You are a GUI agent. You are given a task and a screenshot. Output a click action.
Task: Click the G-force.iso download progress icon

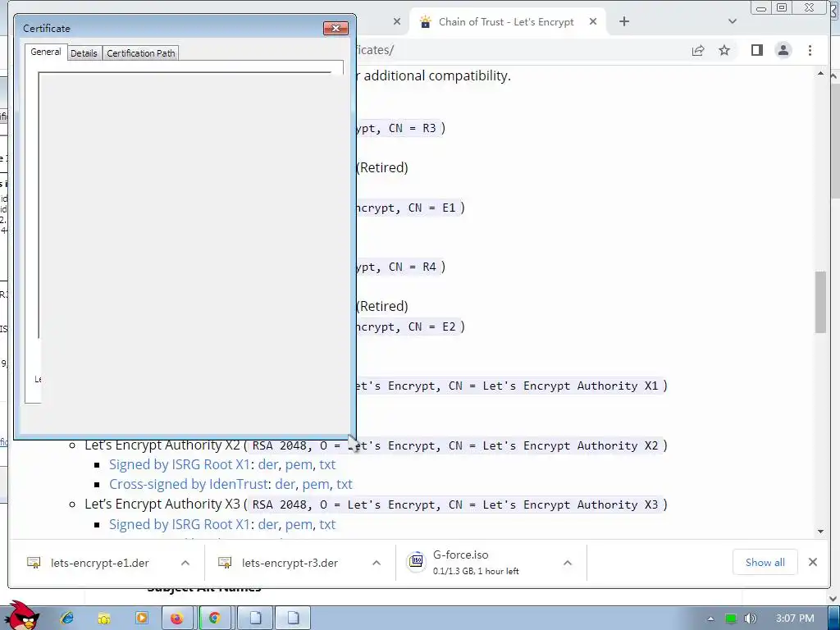(416, 561)
